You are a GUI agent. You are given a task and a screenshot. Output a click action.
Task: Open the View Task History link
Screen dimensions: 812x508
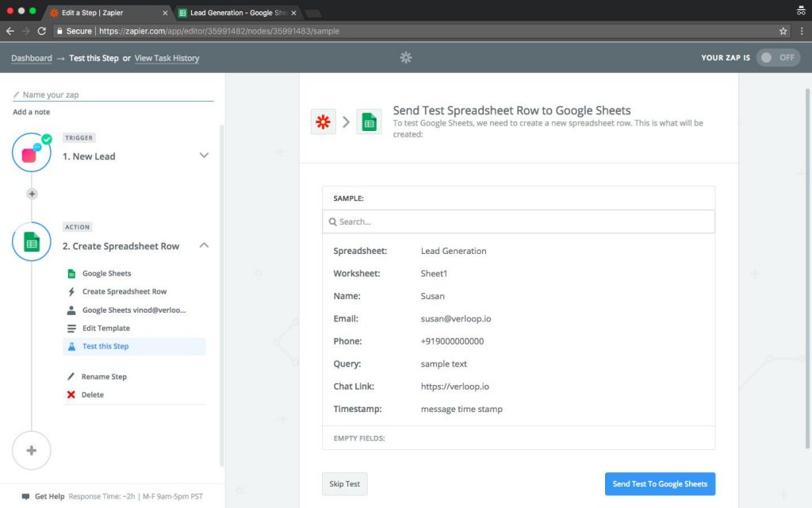click(167, 58)
